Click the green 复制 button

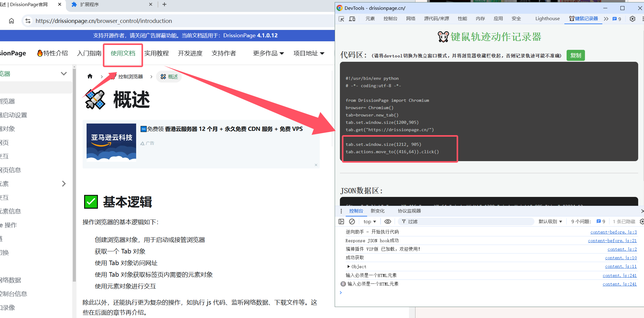[x=575, y=55]
